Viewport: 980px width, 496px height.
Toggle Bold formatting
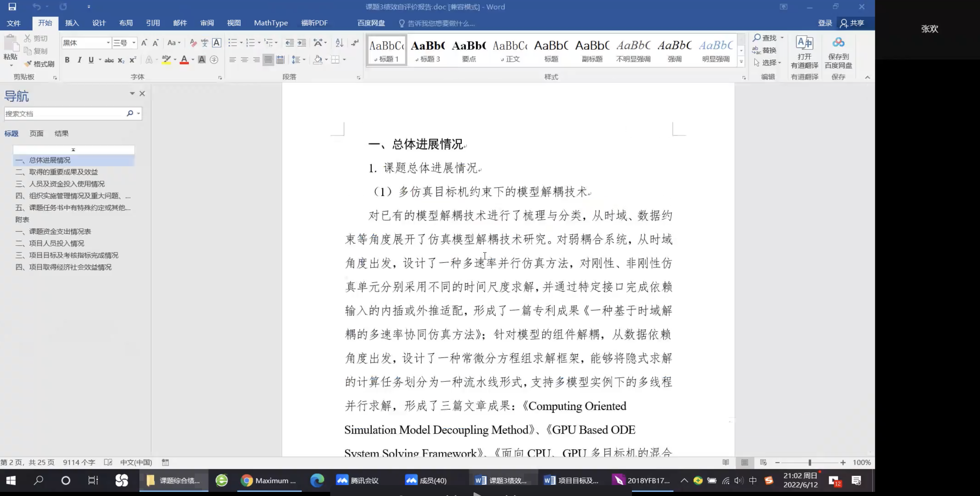(x=67, y=60)
